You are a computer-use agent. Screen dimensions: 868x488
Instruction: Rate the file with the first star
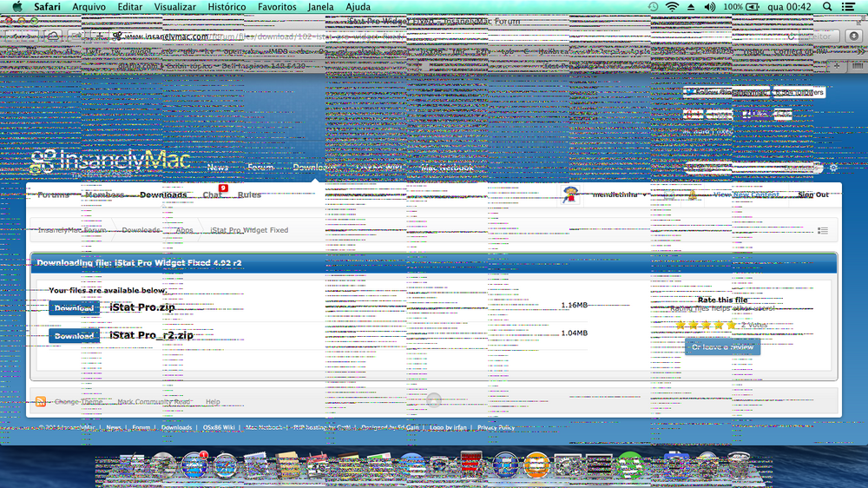[x=682, y=325]
